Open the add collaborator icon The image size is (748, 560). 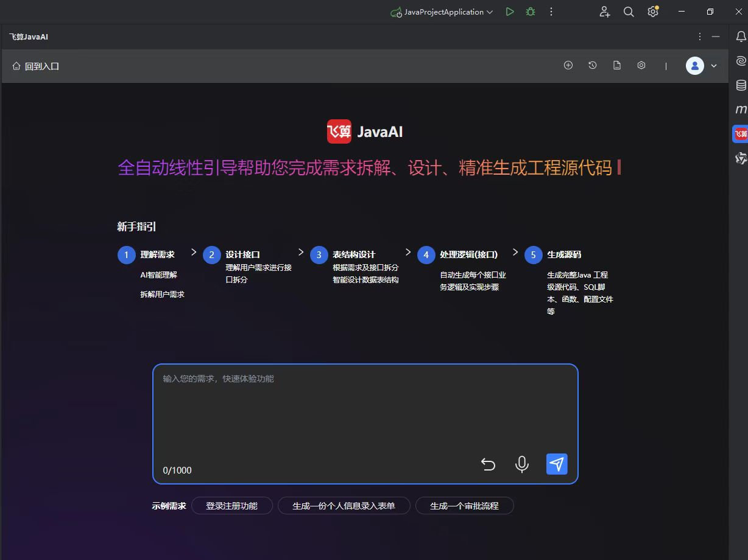click(x=604, y=12)
